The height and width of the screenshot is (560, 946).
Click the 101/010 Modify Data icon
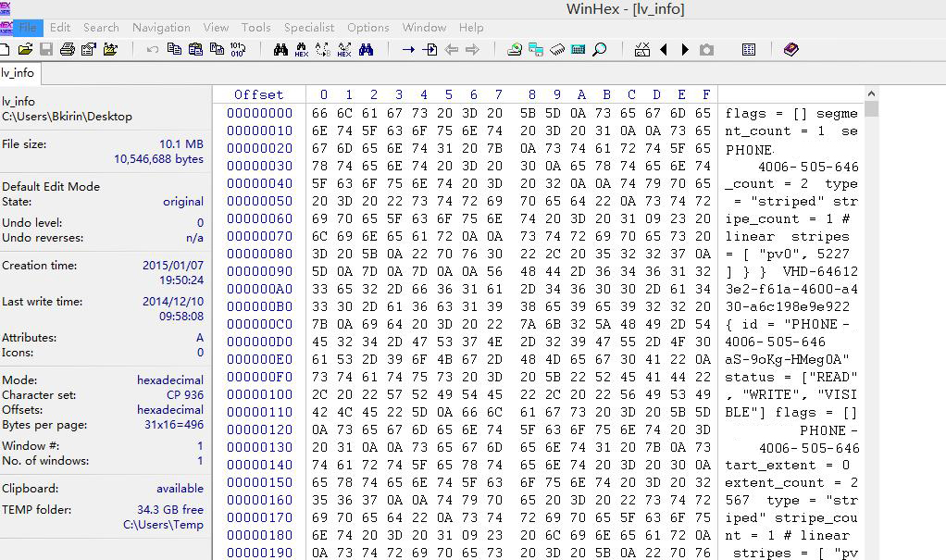tap(238, 49)
